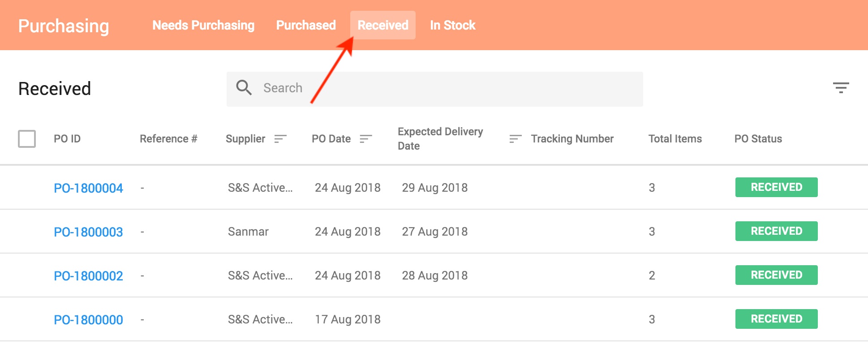The image size is (868, 353).
Task: Click the RECEIVED status for Sanmar order
Action: coord(776,231)
